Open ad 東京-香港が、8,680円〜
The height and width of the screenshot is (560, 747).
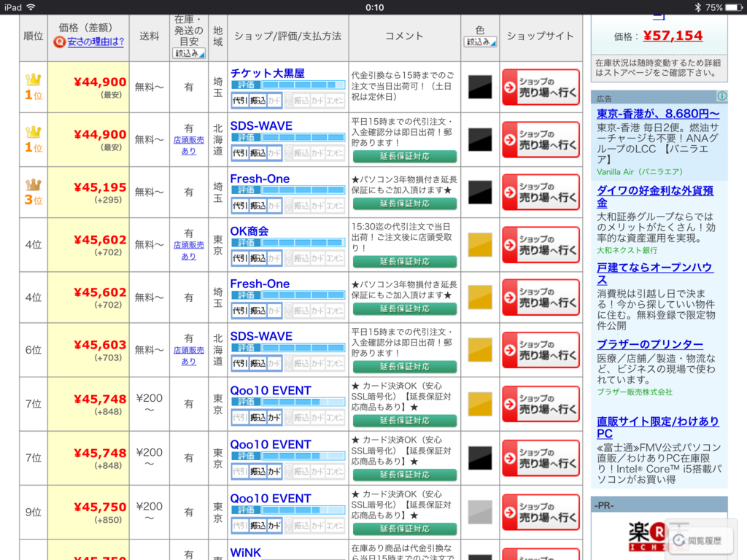point(658,114)
